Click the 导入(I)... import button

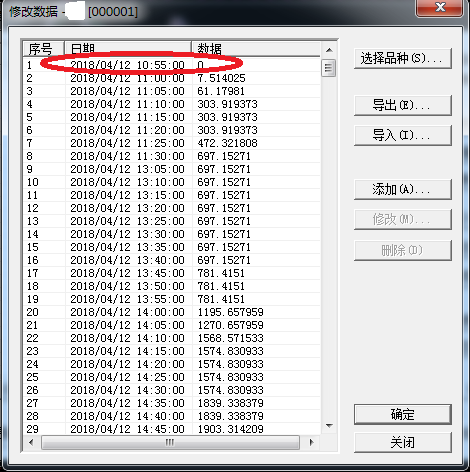403,135
